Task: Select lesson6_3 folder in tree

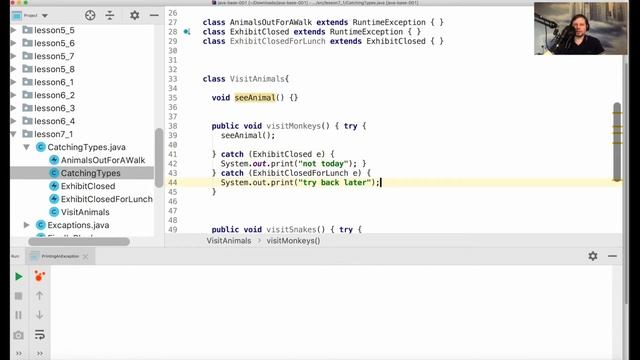Action: coord(55,108)
